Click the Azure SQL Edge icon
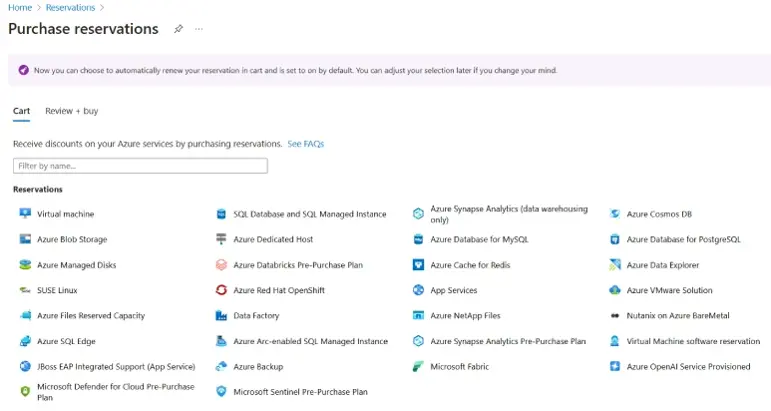Image resolution: width=771 pixels, height=411 pixels. 25,341
